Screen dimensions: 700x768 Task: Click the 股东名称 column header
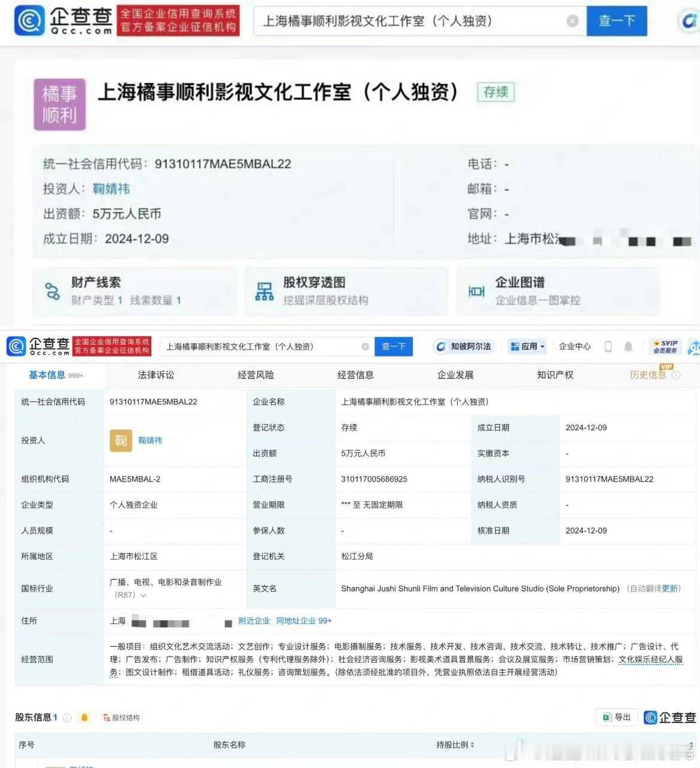(229, 745)
